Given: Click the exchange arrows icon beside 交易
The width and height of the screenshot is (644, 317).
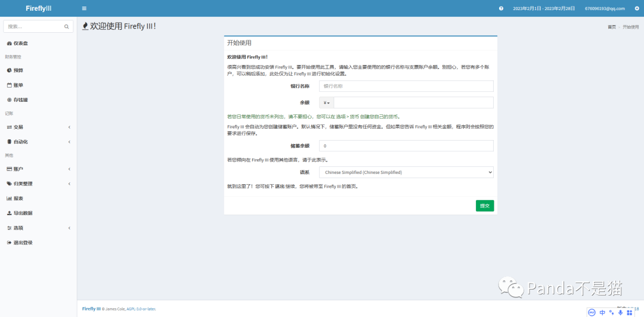Looking at the screenshot, I should pos(10,128).
